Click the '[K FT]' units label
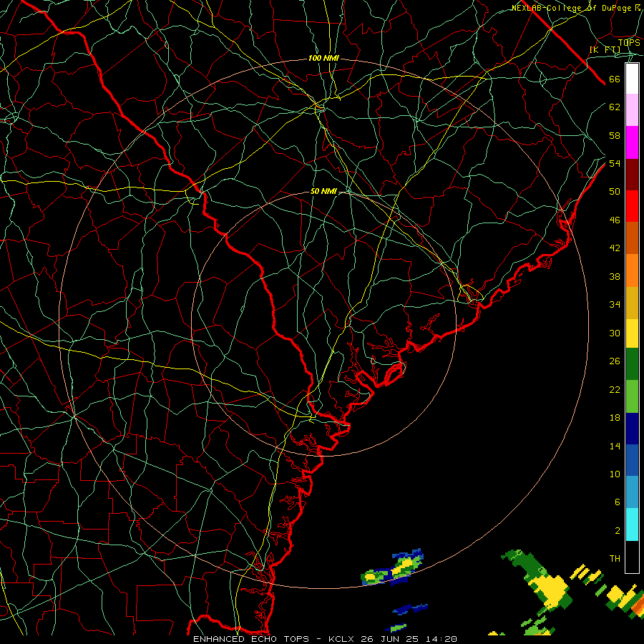The image size is (644, 644). tap(605, 50)
